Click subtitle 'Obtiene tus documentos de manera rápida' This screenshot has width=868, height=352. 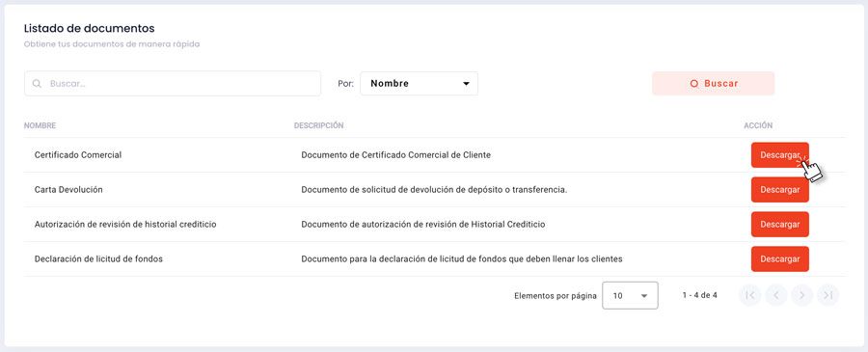[112, 44]
